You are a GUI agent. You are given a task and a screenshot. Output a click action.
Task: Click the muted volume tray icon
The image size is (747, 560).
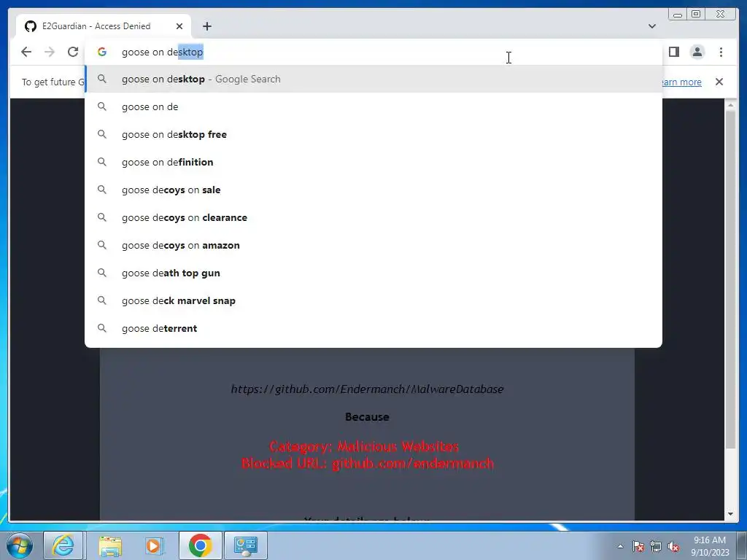pos(673,546)
